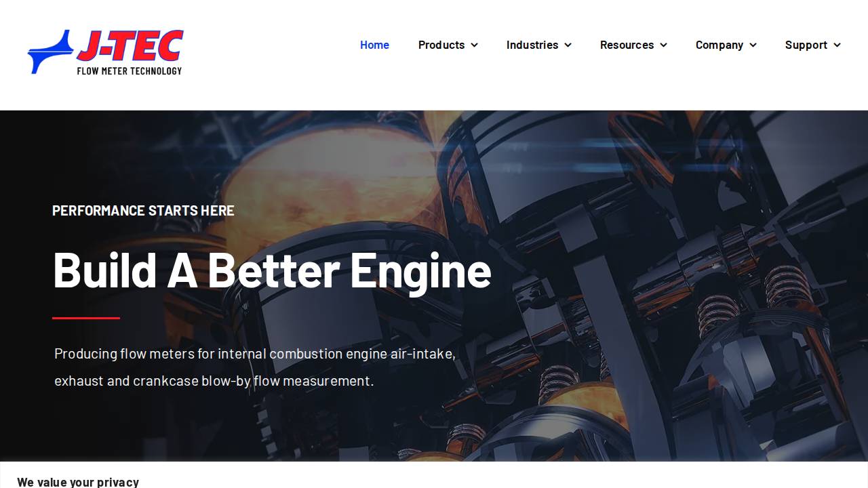Screen dimensions: 868x488
Task: Select the Resources navigation item
Action: pyautogui.click(x=627, y=45)
